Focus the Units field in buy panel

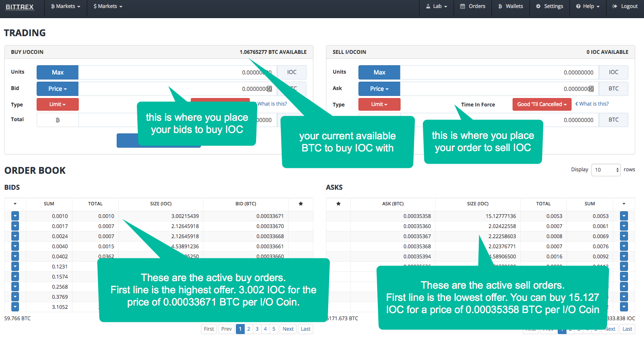pyautogui.click(x=177, y=72)
